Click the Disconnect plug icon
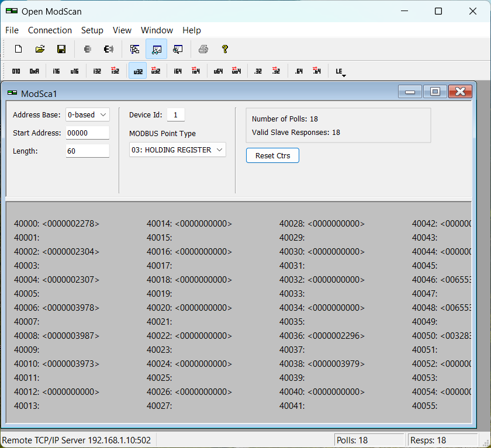The image size is (491, 448). coord(109,49)
